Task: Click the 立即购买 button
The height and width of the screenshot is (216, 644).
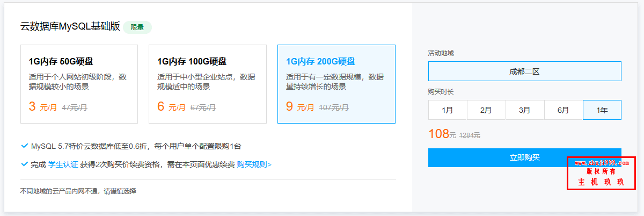Action: (x=524, y=157)
